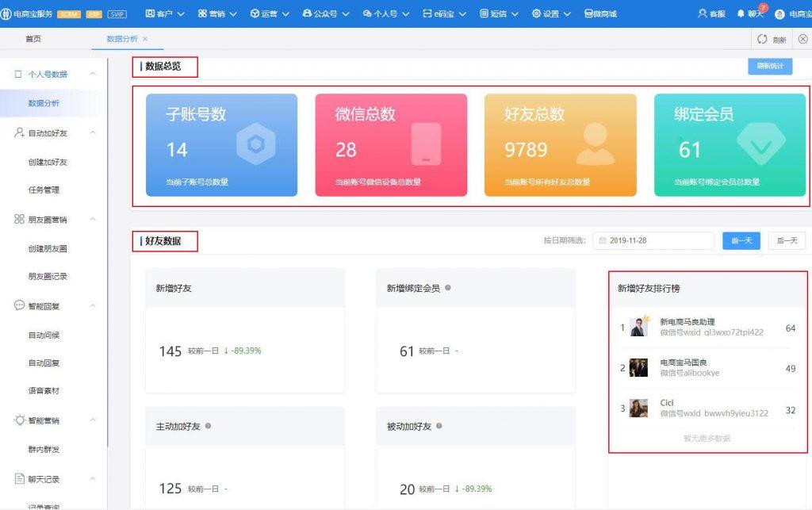Viewport: 812px width, 510px height.
Task: Expand the 公众号 dropdown in navigation
Action: point(325,13)
